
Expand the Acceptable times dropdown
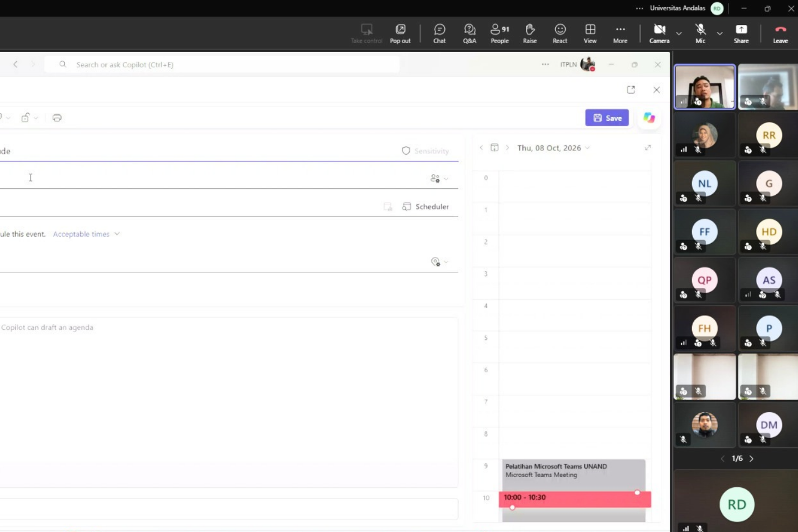(x=87, y=234)
